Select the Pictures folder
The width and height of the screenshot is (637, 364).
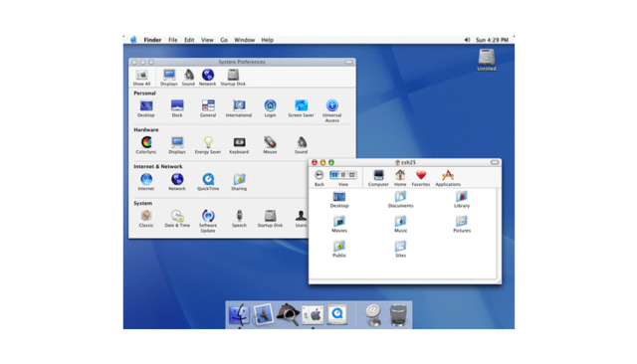462,225
